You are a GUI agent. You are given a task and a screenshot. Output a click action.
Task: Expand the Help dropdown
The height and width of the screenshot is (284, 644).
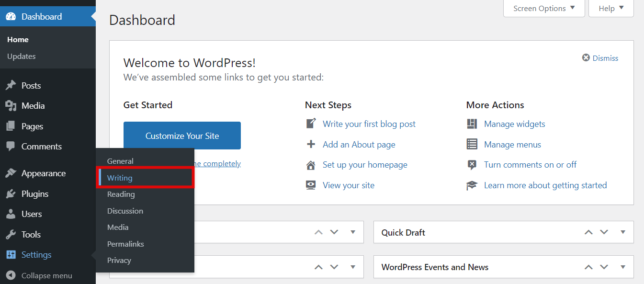(x=610, y=8)
